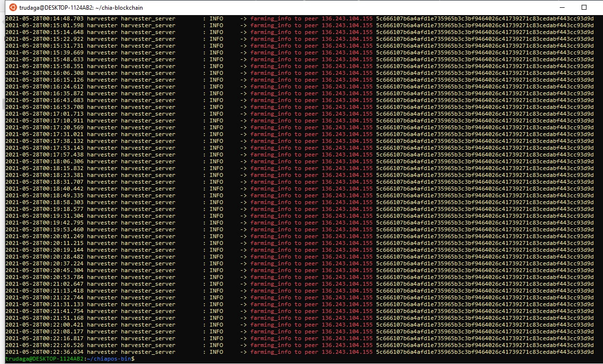Select the timestamp 2021-05-28T00:20:01.249
This screenshot has height=364, width=603.
tap(44, 236)
